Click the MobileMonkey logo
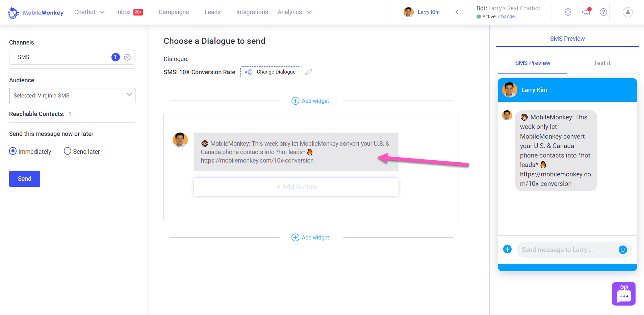This screenshot has width=644, height=315. (35, 12)
